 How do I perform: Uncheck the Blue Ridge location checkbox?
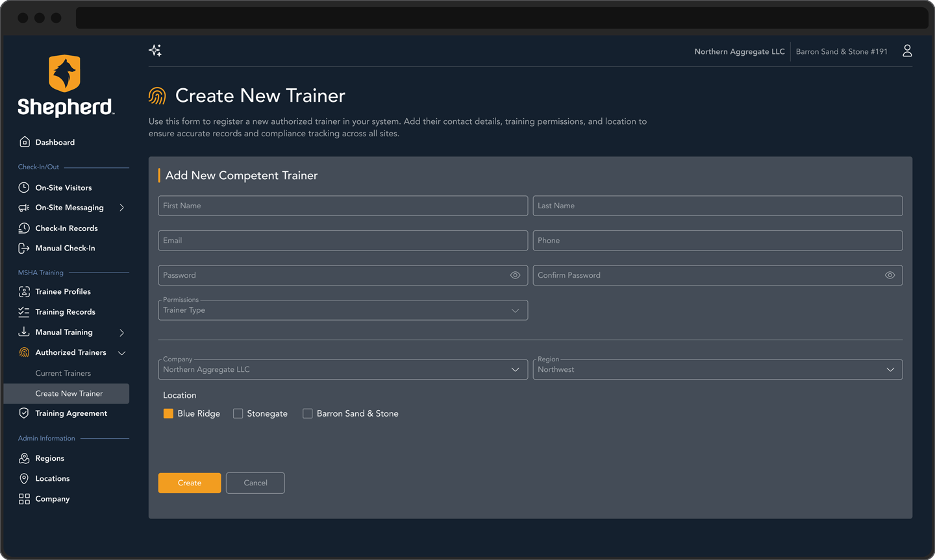click(168, 414)
